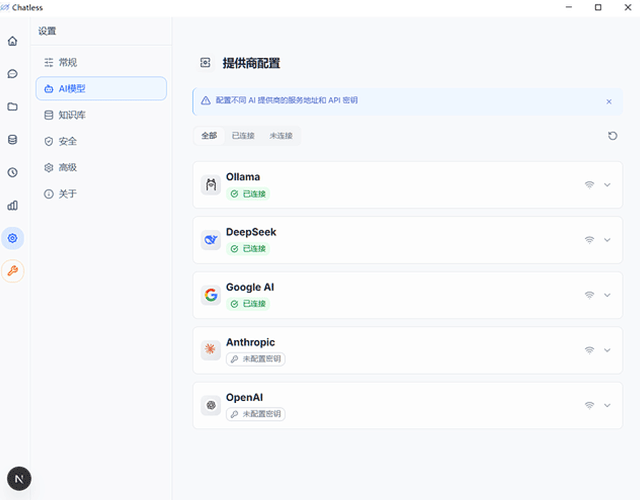
Task: Minimize the Chatless window
Action: [x=569, y=7]
